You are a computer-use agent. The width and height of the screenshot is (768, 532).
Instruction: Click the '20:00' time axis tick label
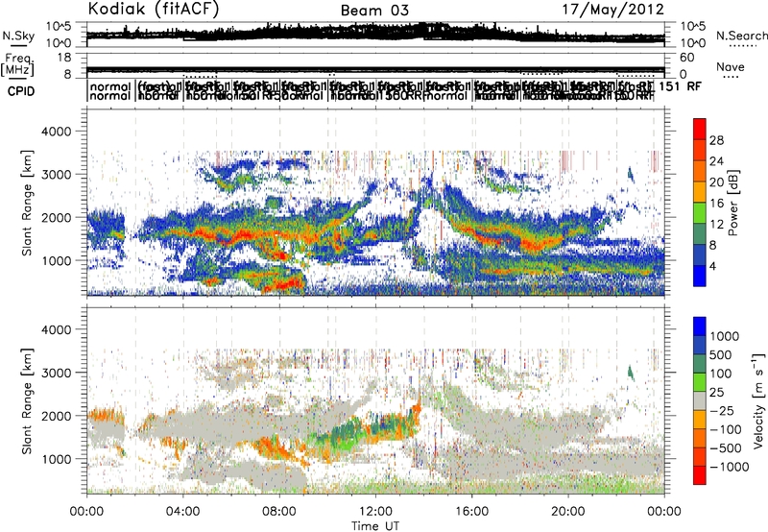click(568, 512)
